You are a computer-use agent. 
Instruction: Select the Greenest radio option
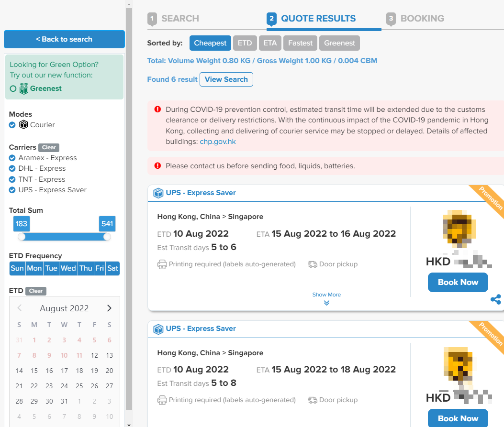click(x=13, y=88)
